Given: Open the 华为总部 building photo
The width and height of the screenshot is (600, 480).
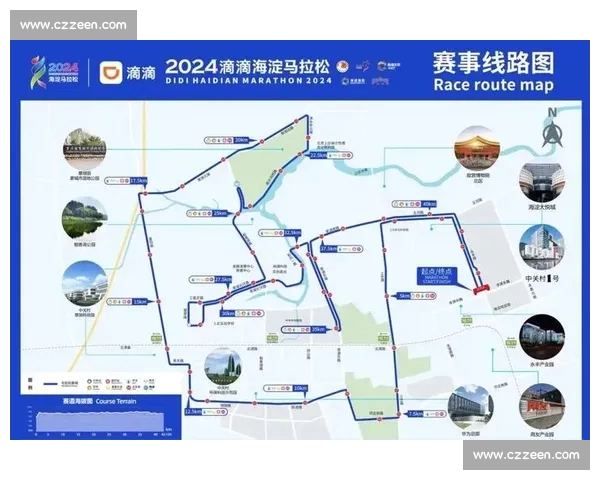Looking at the screenshot, I should pos(470,407).
